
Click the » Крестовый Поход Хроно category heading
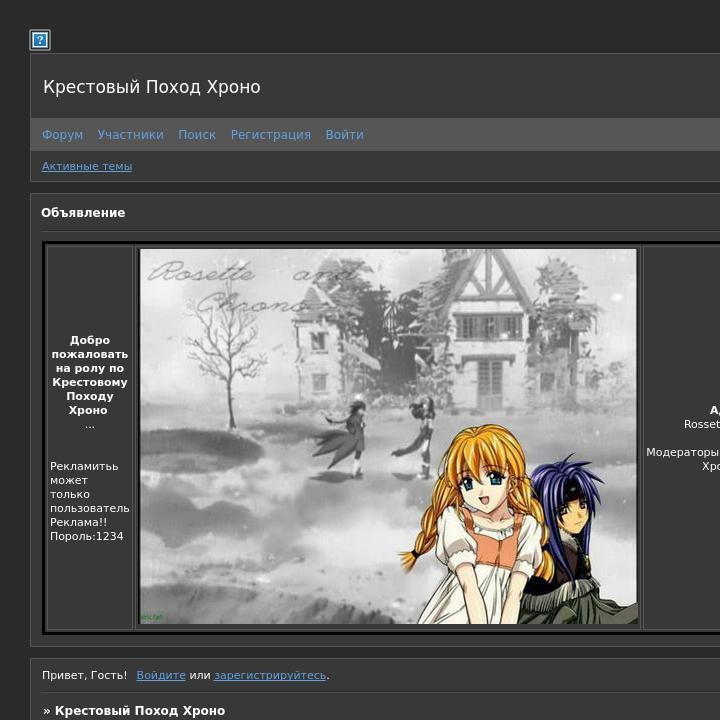[134, 710]
